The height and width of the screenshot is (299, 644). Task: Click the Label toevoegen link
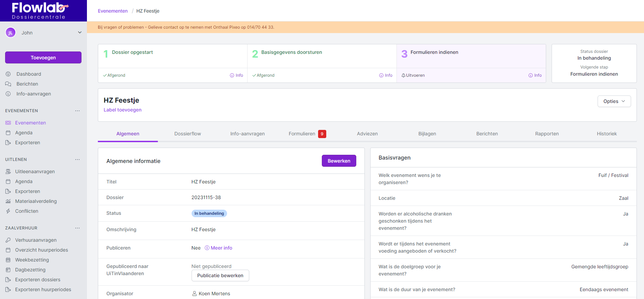(x=122, y=110)
